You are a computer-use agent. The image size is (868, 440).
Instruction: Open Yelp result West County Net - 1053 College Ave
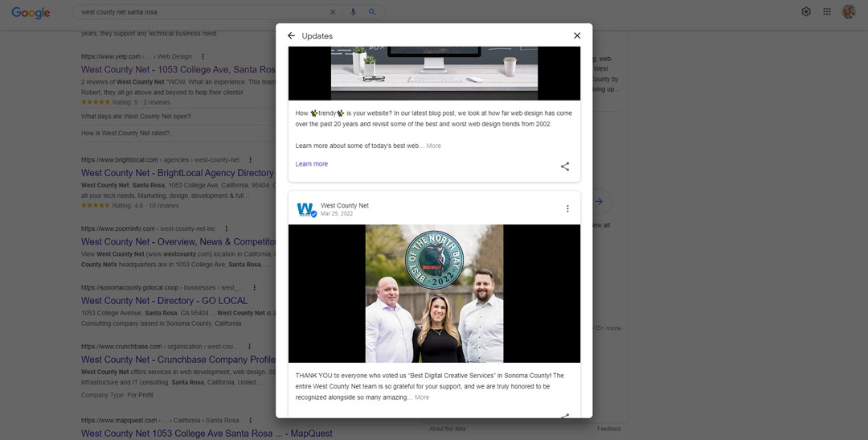tap(178, 69)
